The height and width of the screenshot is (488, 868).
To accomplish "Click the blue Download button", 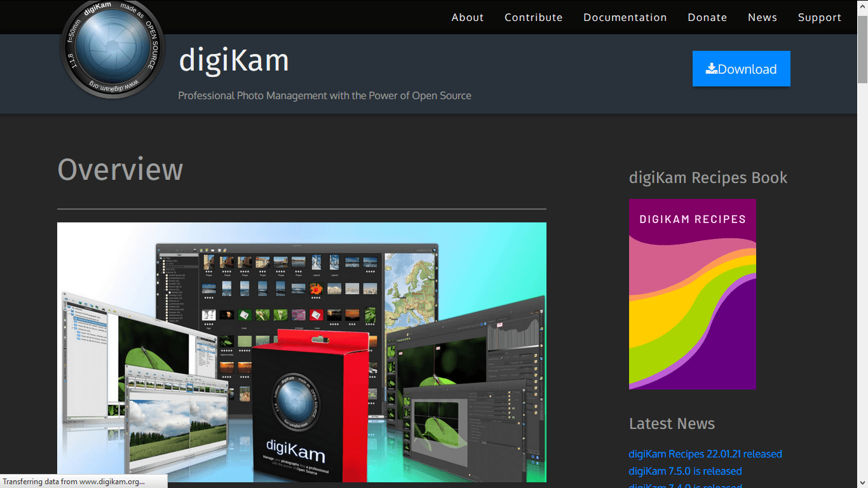I will tap(742, 69).
